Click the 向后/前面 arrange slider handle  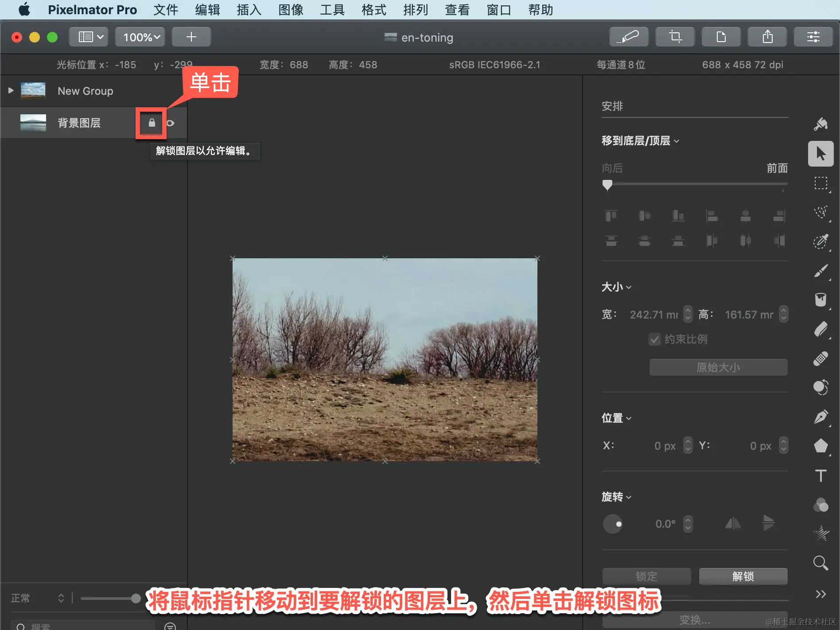pos(607,185)
